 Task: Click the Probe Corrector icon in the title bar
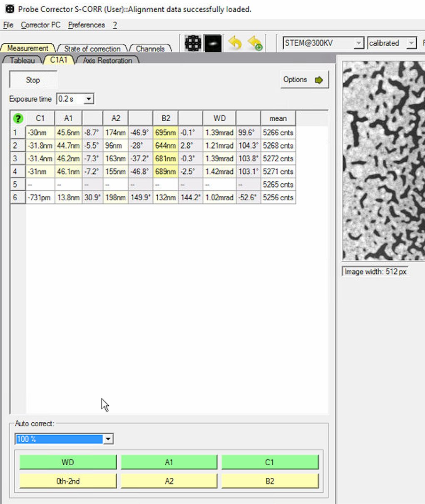pyautogui.click(x=10, y=8)
